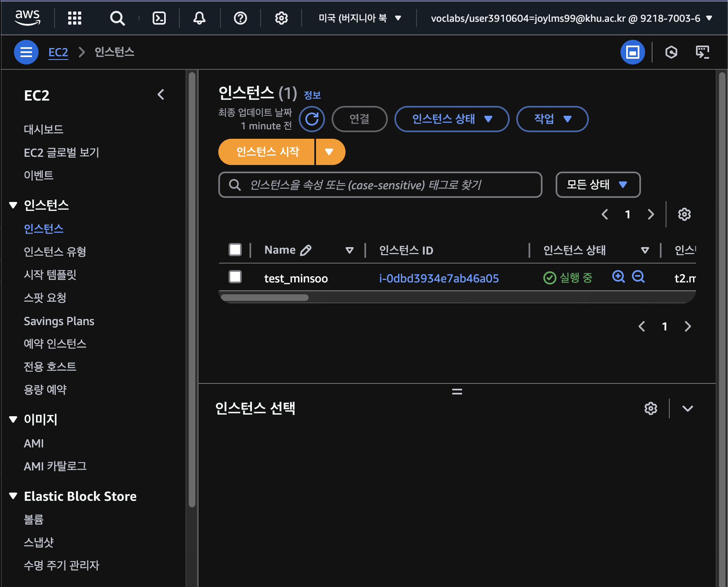The width and height of the screenshot is (728, 587).
Task: Click the sidebar vertical scrollbar
Action: coord(192,290)
